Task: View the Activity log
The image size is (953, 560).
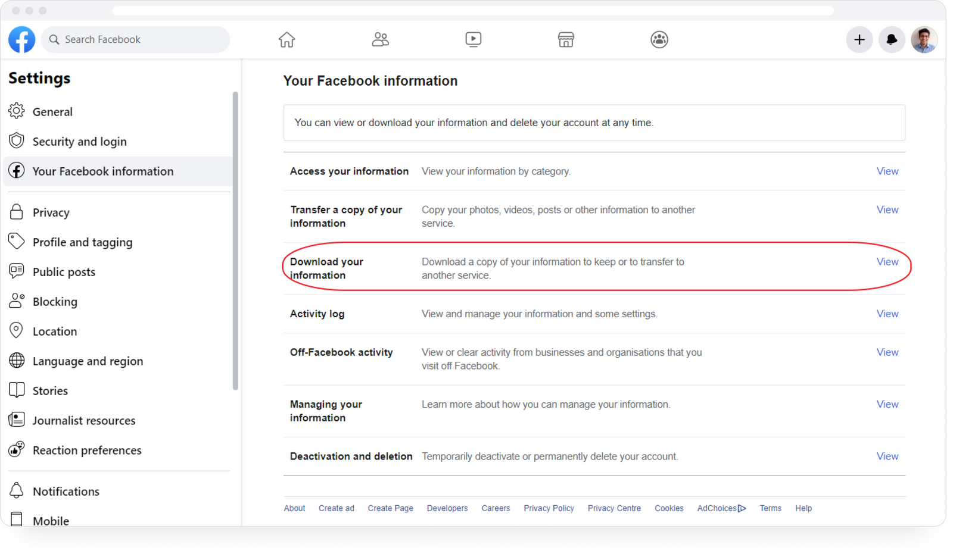Action: pyautogui.click(x=887, y=314)
